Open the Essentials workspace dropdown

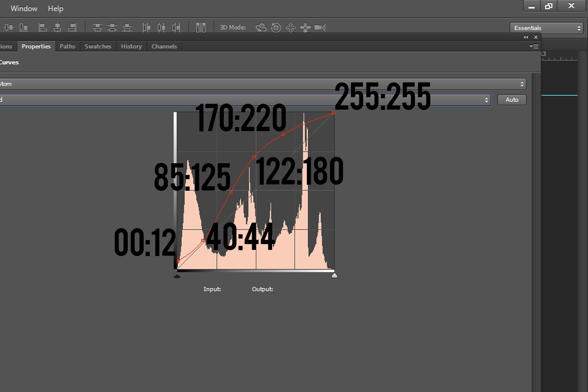point(546,28)
